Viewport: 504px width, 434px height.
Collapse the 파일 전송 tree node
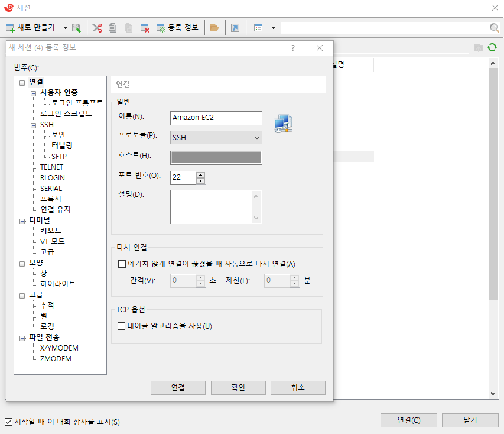coord(22,338)
